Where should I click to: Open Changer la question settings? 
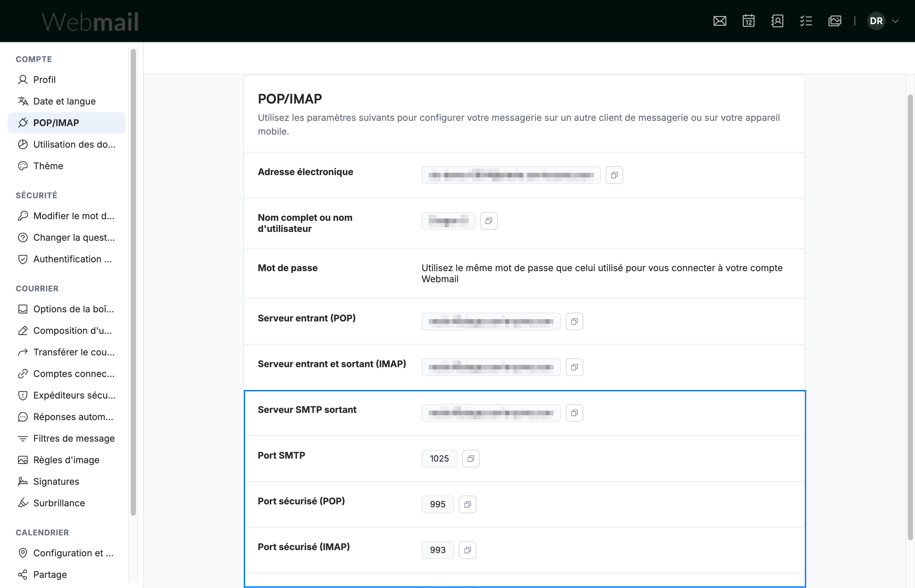(66, 237)
